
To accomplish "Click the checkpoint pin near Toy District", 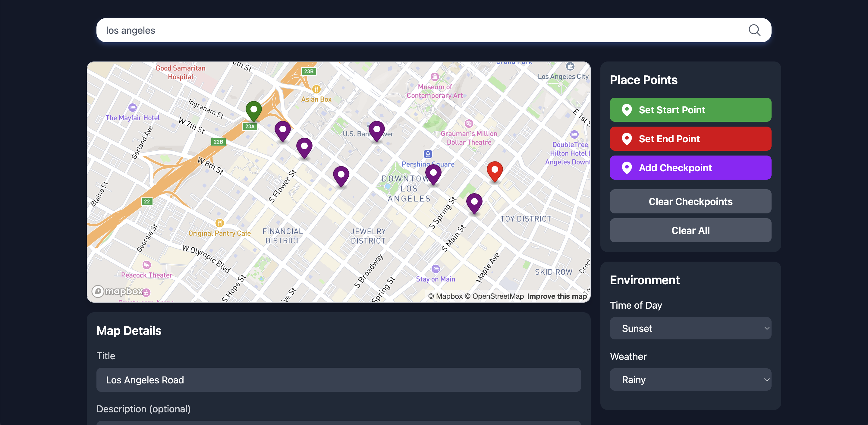I will coord(474,203).
